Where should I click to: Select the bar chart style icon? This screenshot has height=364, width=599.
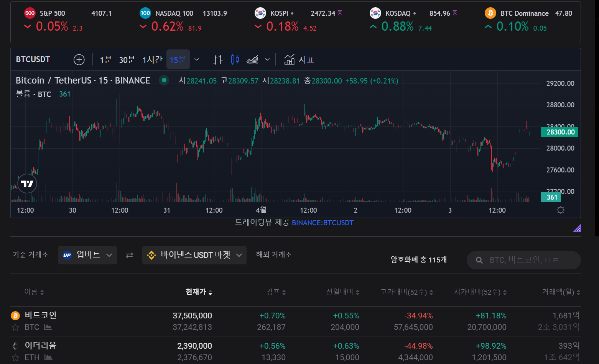[x=218, y=59]
